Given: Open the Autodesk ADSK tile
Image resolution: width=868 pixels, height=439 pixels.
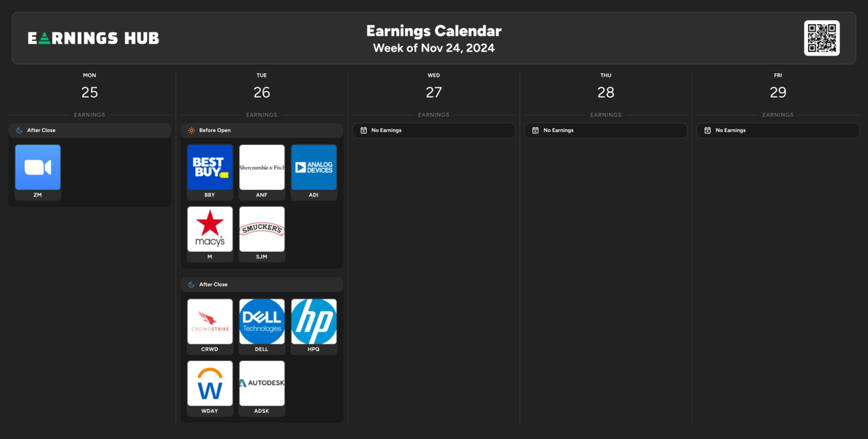Looking at the screenshot, I should coord(262,389).
